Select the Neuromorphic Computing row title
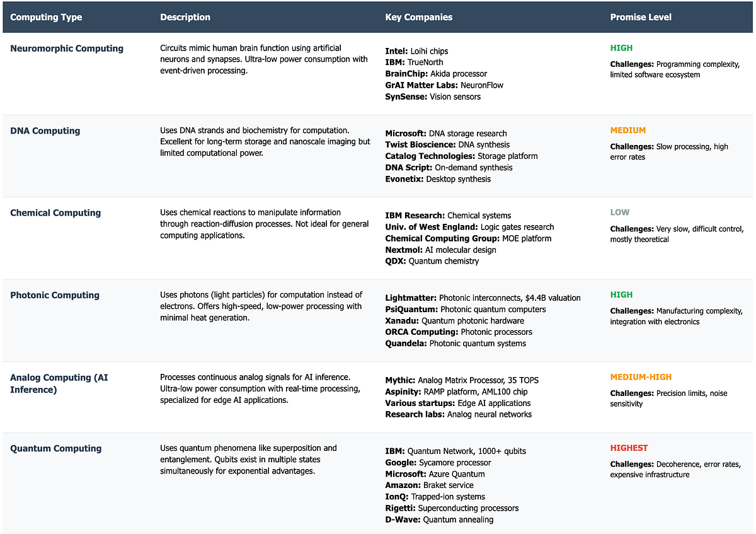Viewport: 756px width, 534px height. [67, 49]
